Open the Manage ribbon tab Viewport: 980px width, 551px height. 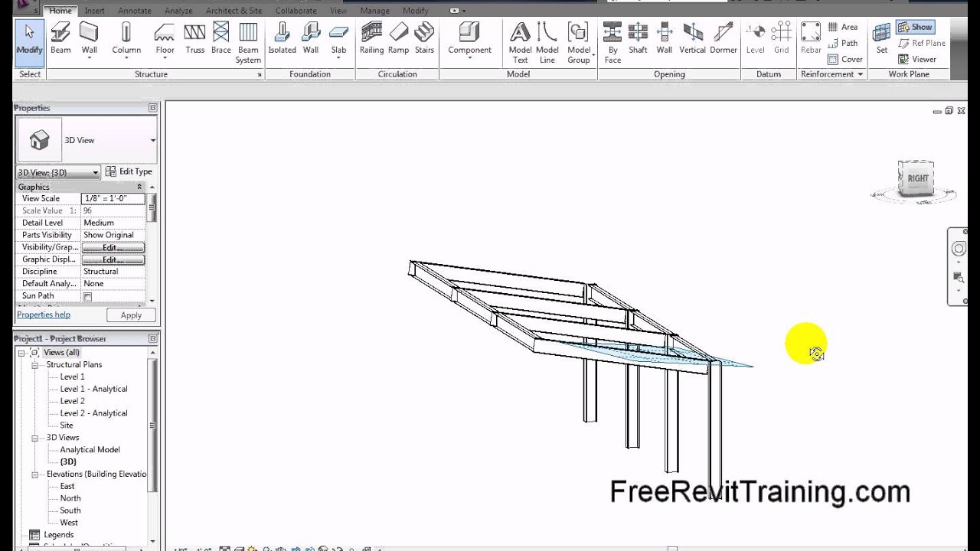[374, 11]
